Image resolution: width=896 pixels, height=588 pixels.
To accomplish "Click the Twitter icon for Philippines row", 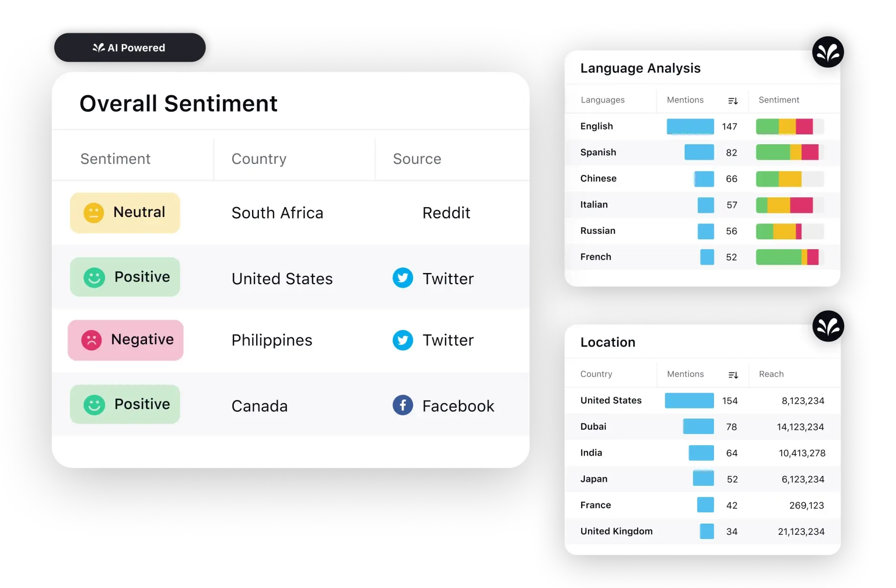I will tap(401, 340).
